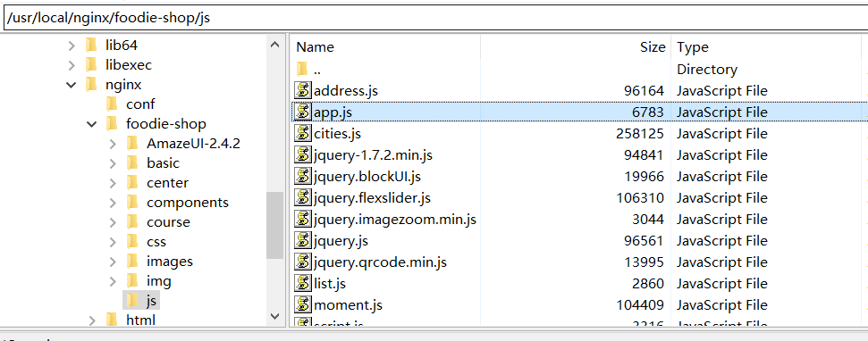Expand the lib64 tree node
This screenshot has width=868, height=341.
point(72,46)
